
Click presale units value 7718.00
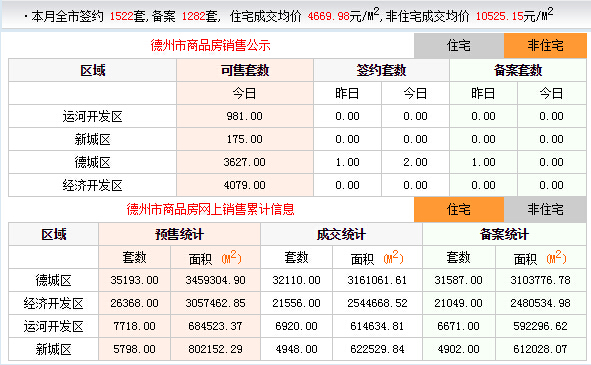[135, 326]
